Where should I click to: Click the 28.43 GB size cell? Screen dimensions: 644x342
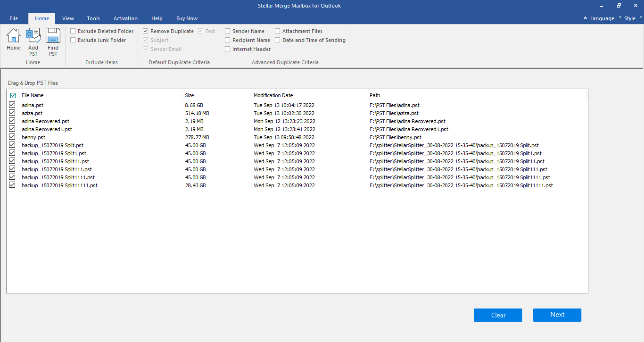pos(195,185)
